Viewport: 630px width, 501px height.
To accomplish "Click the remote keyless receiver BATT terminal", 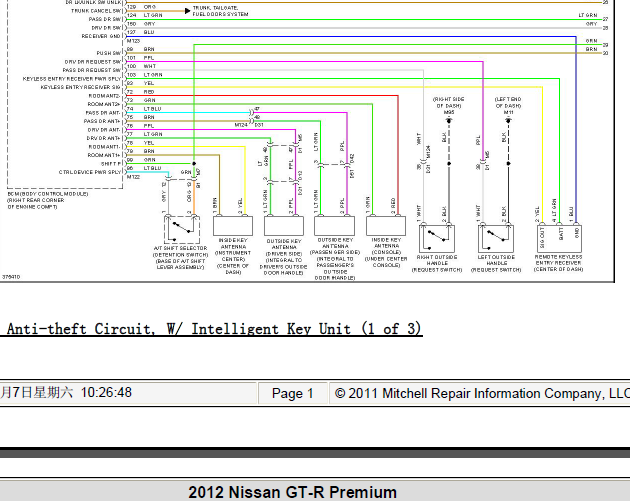I will pyautogui.click(x=561, y=233).
